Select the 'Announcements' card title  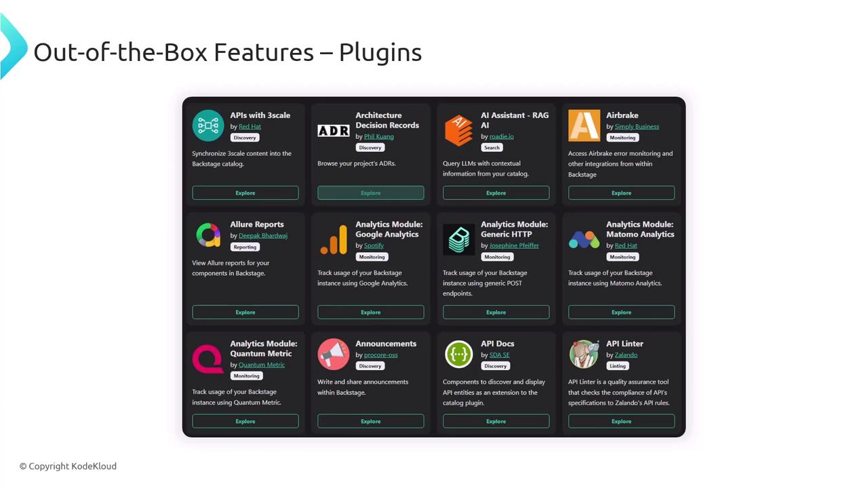click(x=387, y=344)
